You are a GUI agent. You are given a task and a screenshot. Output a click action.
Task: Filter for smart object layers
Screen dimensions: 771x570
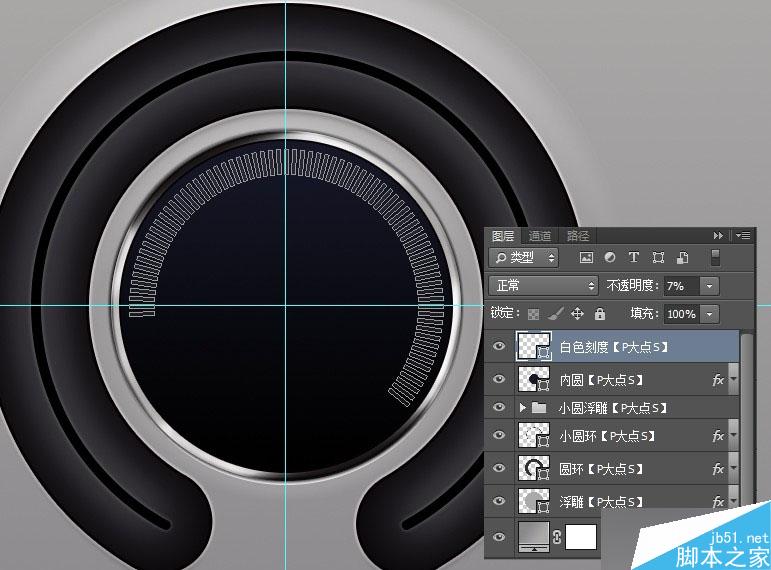[x=682, y=258]
